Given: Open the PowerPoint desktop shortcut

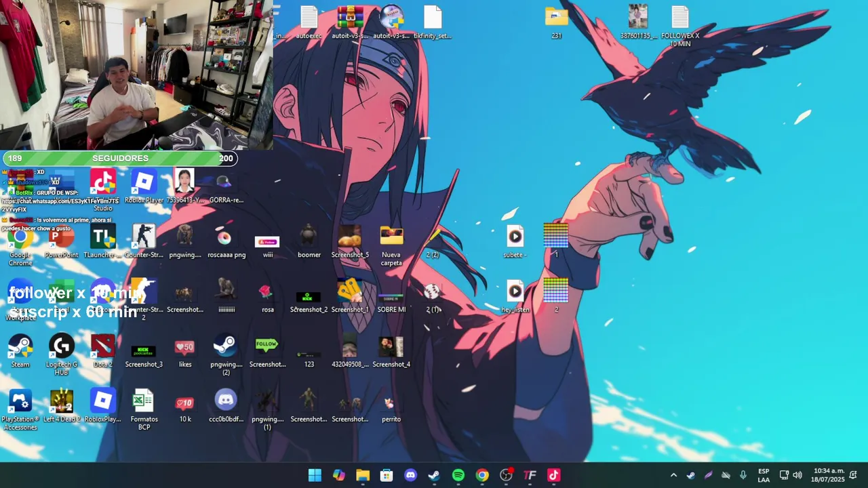Looking at the screenshot, I should click(62, 243).
